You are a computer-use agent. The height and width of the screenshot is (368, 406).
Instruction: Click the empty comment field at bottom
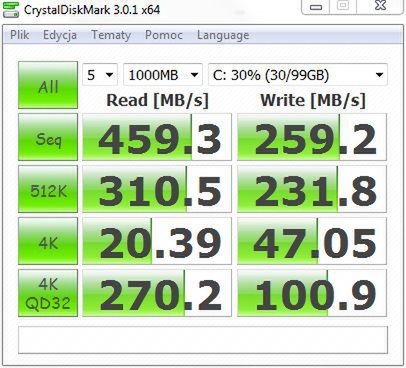point(203,340)
